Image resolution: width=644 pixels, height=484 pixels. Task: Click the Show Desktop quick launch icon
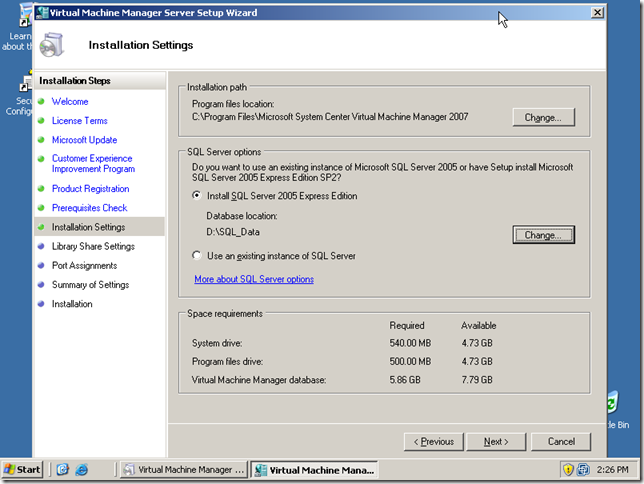tap(62, 469)
